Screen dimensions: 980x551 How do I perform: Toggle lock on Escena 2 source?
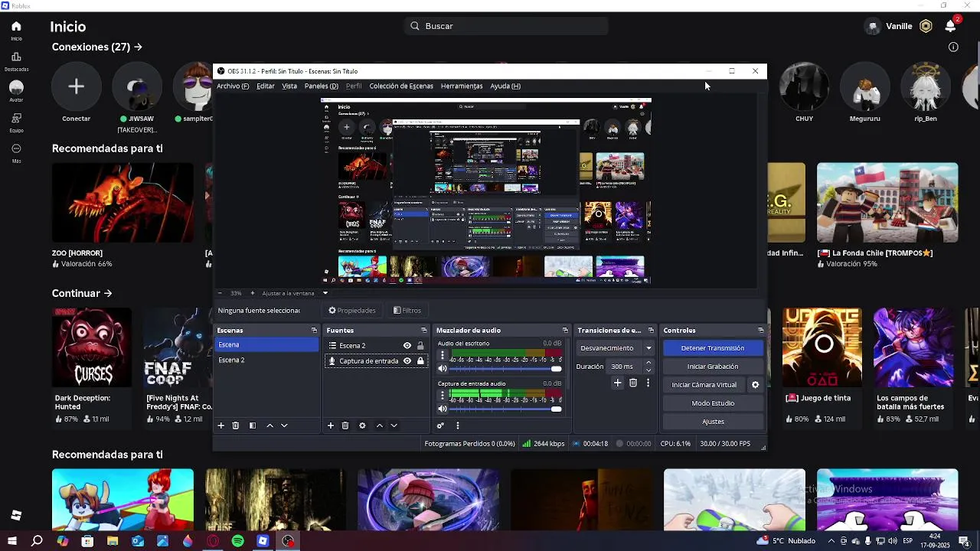[420, 346]
